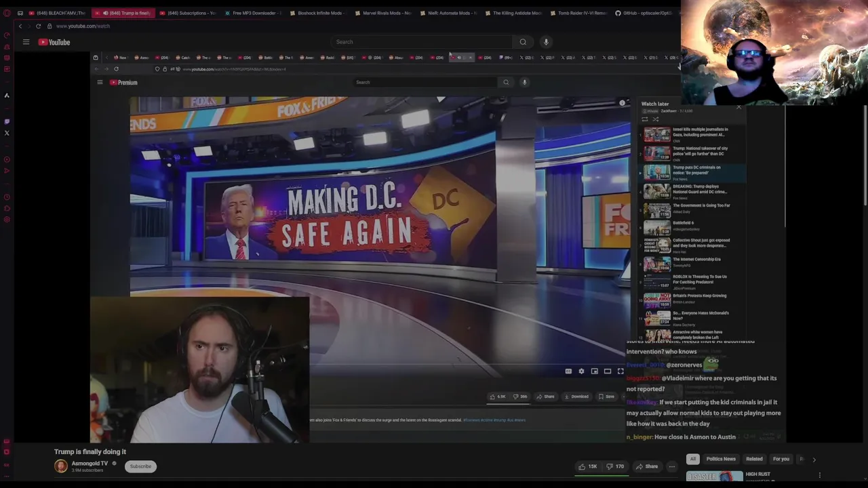Enable miniplayer in inner video player
868x488 pixels.
point(594,371)
